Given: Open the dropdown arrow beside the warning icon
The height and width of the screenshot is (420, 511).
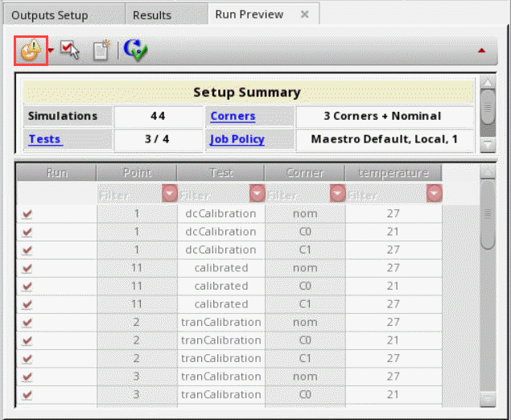Looking at the screenshot, I should pyautogui.click(x=52, y=51).
